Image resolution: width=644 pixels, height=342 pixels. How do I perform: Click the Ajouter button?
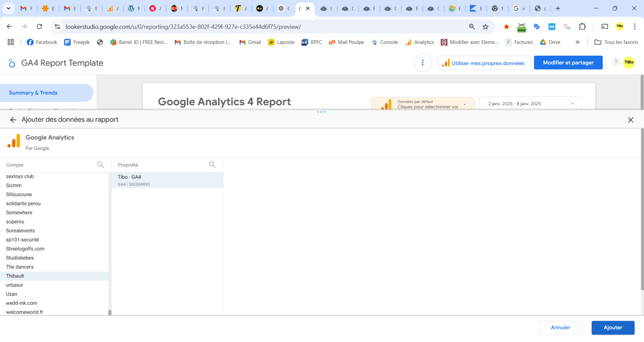pos(613,328)
